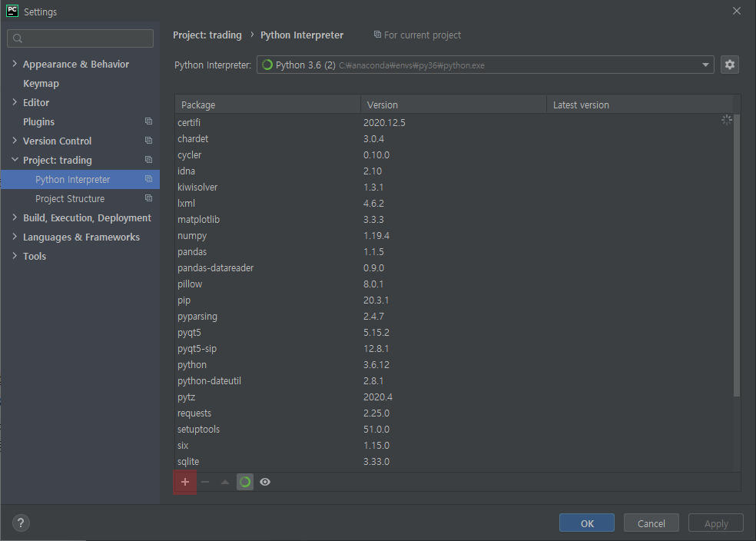Click the Python 3.6 interpreter conda icon
Image resolution: width=756 pixels, height=541 pixels.
click(267, 65)
